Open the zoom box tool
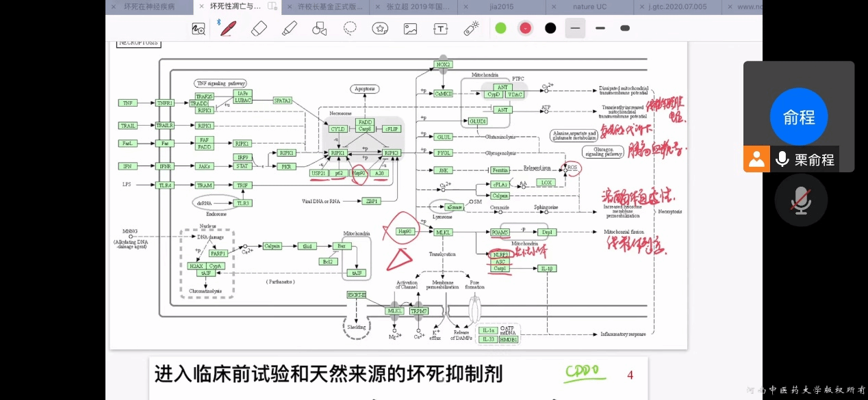The width and height of the screenshot is (868, 400). coord(199,28)
